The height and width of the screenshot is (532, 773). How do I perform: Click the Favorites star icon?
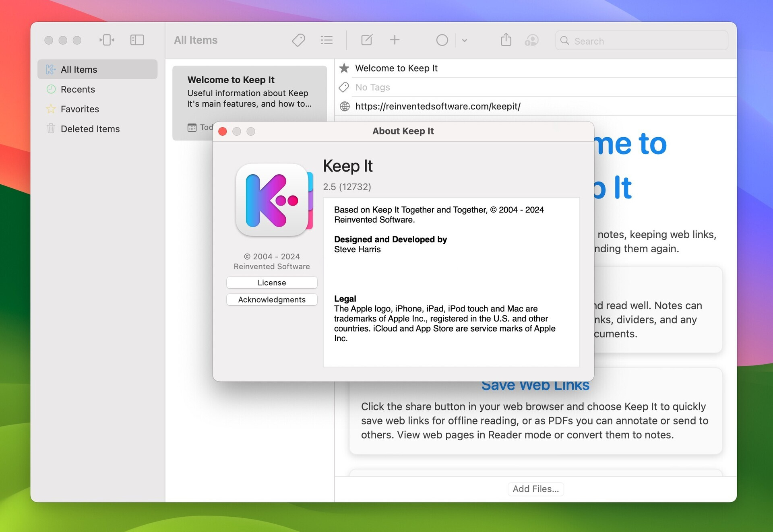(x=51, y=109)
